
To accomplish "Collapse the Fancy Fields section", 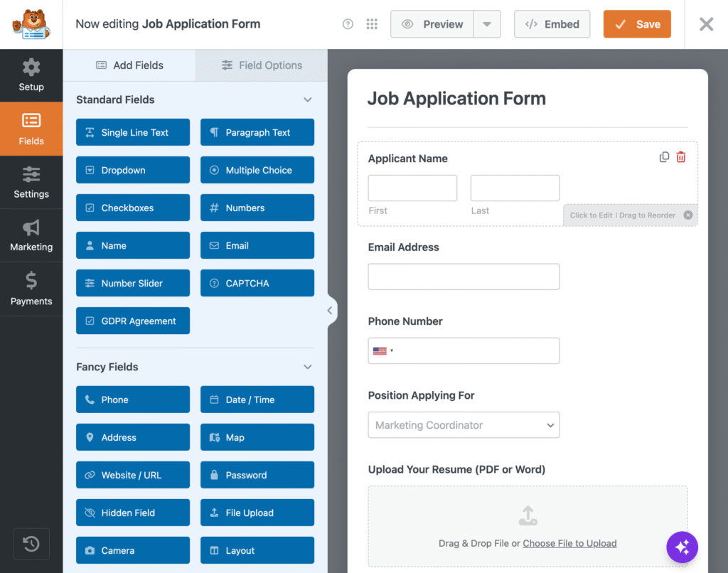I will (307, 367).
